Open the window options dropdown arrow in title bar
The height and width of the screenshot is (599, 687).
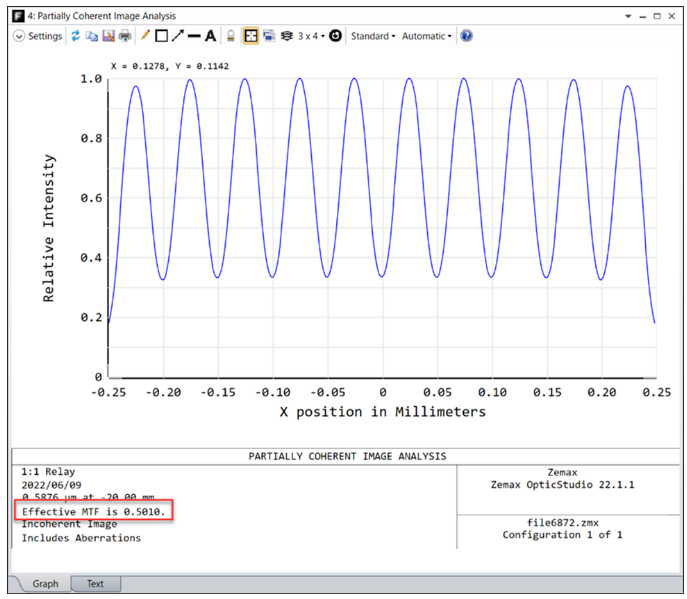[x=628, y=16]
